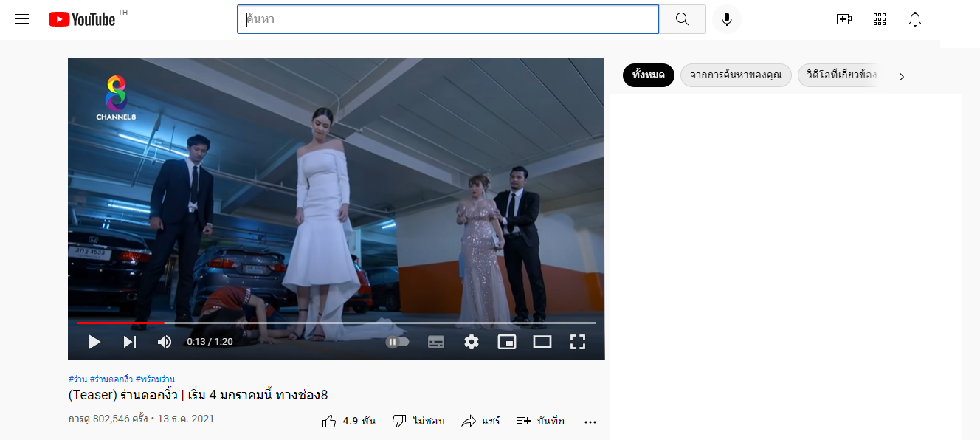Open more actions three-dot menu

click(x=590, y=422)
